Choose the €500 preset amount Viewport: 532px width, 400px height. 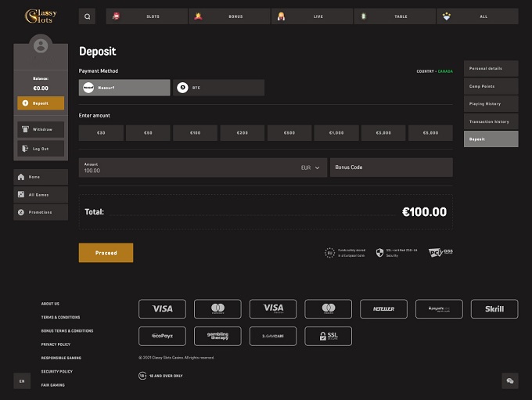click(x=289, y=133)
